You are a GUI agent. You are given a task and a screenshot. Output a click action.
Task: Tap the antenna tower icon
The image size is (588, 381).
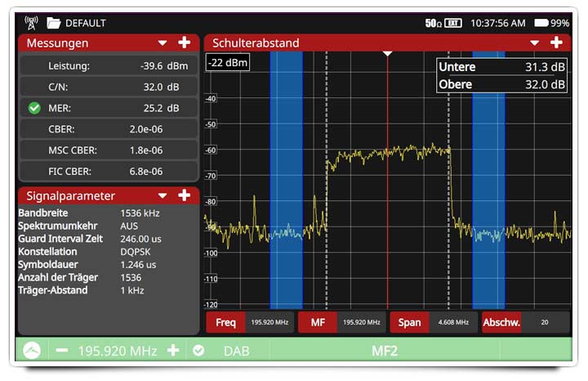click(31, 23)
